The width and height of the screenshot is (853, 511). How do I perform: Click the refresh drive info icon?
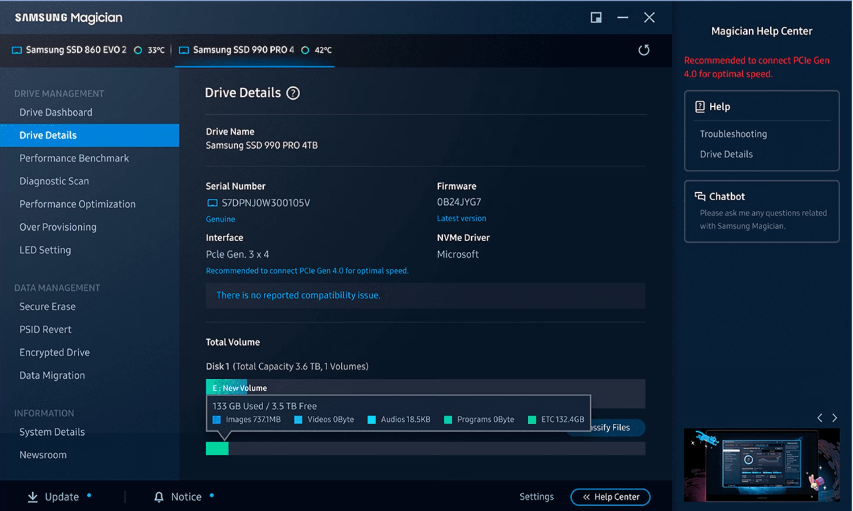point(644,50)
